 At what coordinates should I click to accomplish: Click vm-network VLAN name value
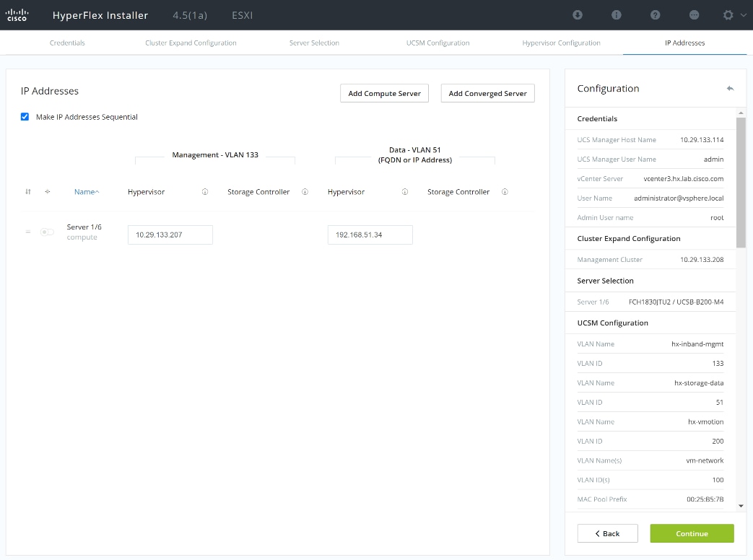pyautogui.click(x=705, y=460)
